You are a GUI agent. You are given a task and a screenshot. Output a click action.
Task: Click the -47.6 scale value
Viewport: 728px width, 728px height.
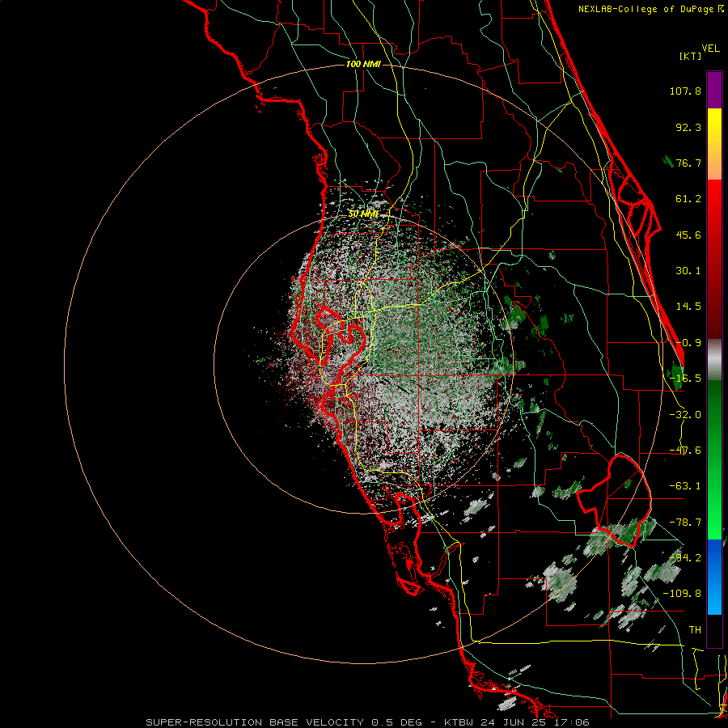click(685, 451)
